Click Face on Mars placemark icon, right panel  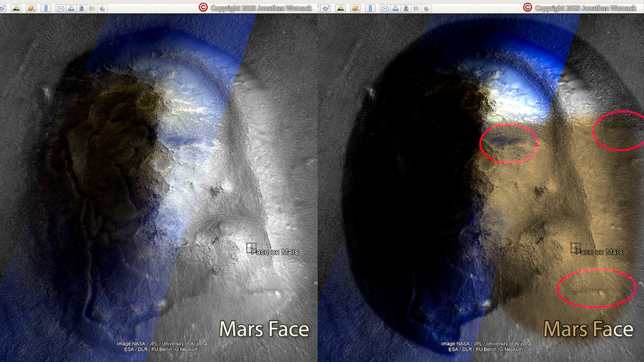point(575,248)
